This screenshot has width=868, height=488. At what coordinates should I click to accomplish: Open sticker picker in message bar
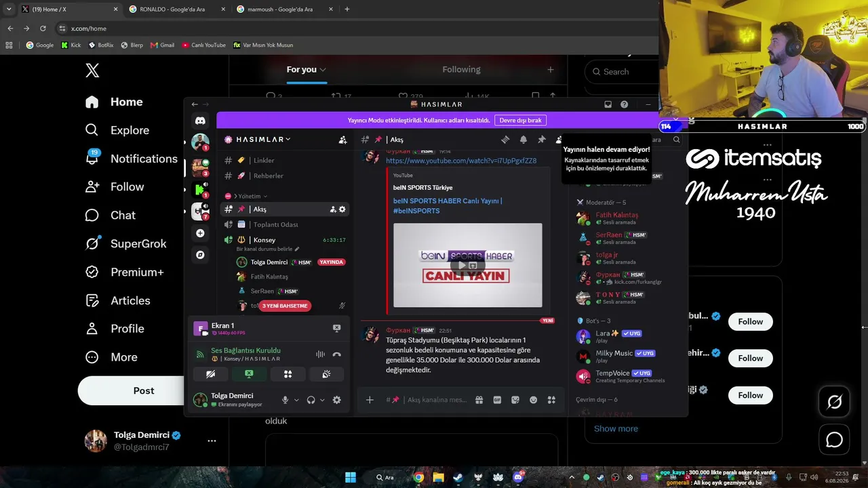515,400
